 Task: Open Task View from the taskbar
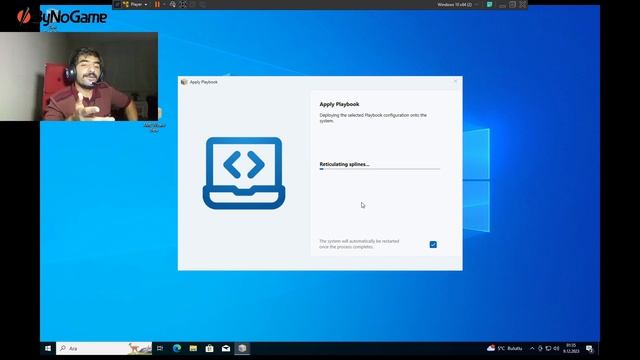[x=160, y=348]
